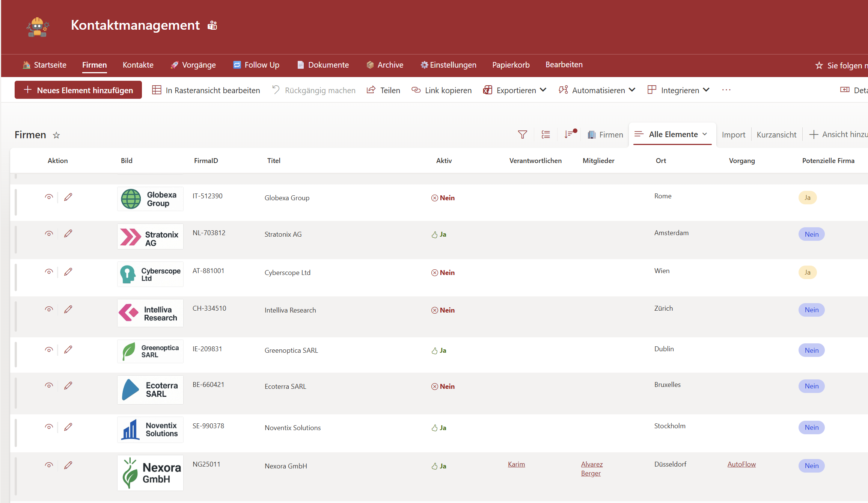The height and width of the screenshot is (503, 868).
Task: Click eye view icon for Globexa Group
Action: pyautogui.click(x=49, y=197)
